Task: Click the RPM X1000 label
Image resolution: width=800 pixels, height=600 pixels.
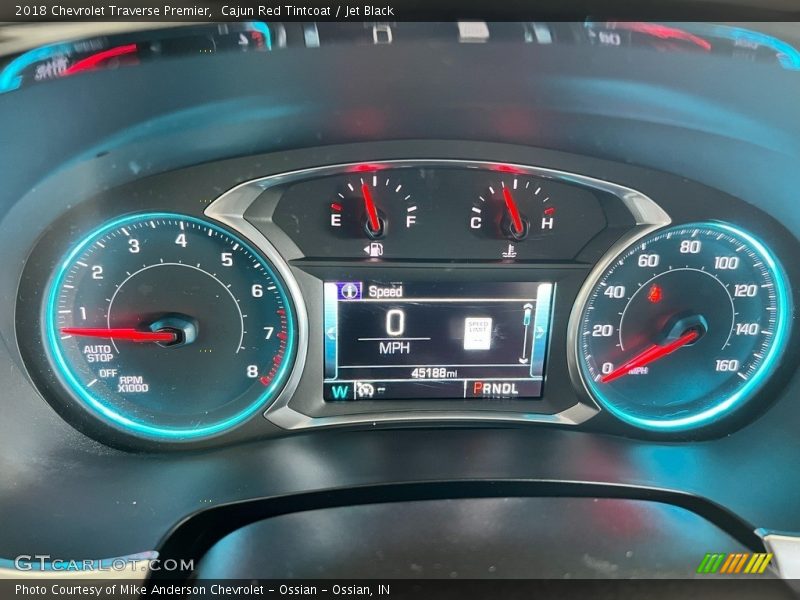Action: click(133, 384)
